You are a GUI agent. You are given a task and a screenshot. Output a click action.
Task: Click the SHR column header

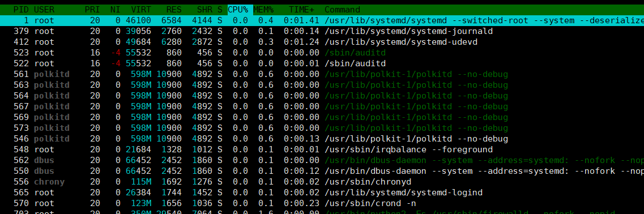[x=204, y=10]
